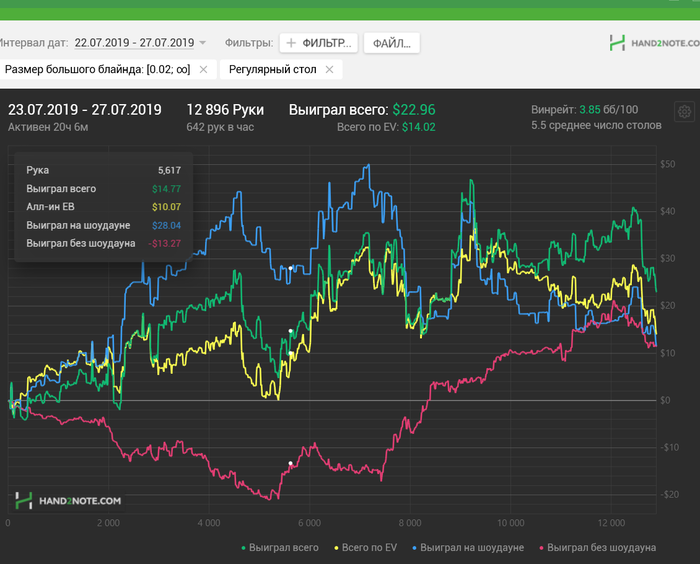Image resolution: width=700 pixels, height=564 pixels.
Task: Open the ФАЙЛ... button menu
Action: (x=391, y=43)
